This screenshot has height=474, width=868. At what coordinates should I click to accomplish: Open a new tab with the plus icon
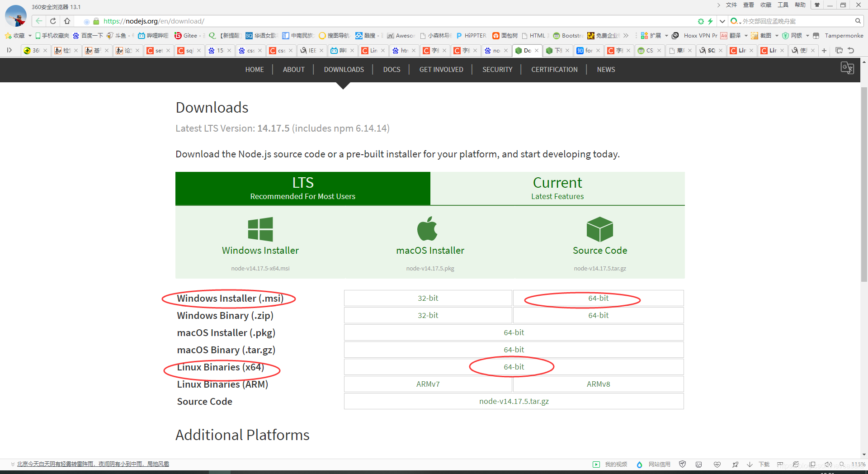[x=824, y=51]
